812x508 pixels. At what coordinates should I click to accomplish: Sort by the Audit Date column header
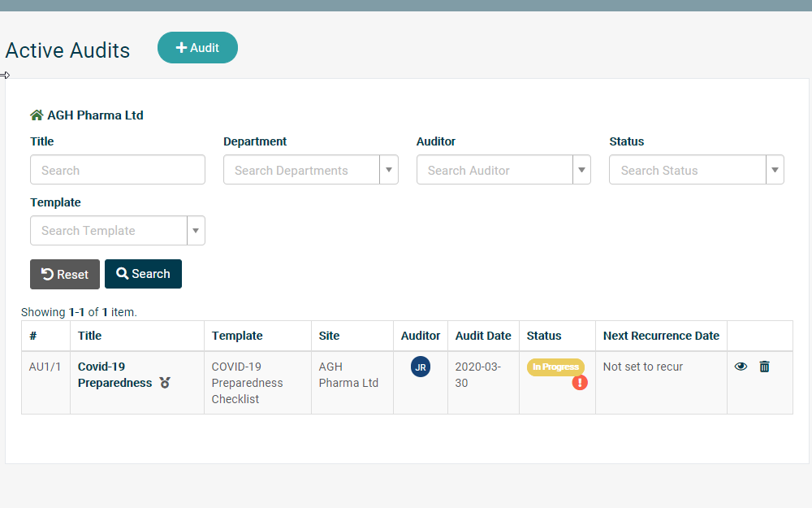[x=483, y=336]
